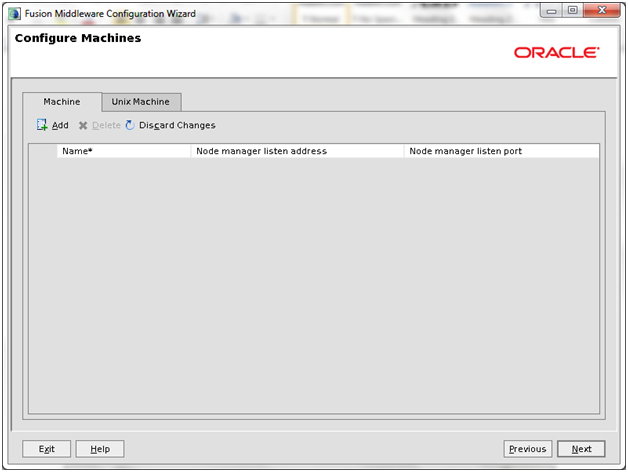
Task: Click the Discard Changes refresh icon
Action: pos(130,125)
